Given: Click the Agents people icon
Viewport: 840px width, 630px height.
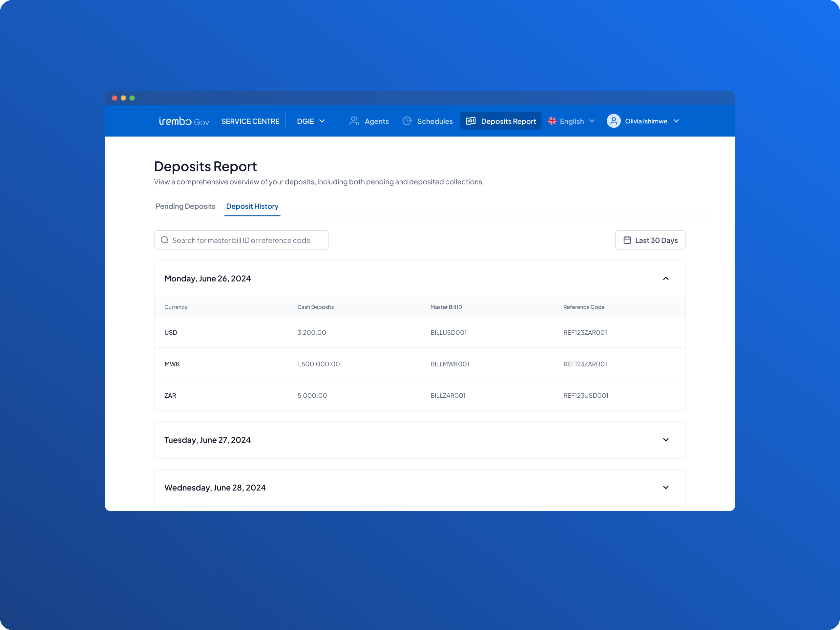Looking at the screenshot, I should (354, 121).
